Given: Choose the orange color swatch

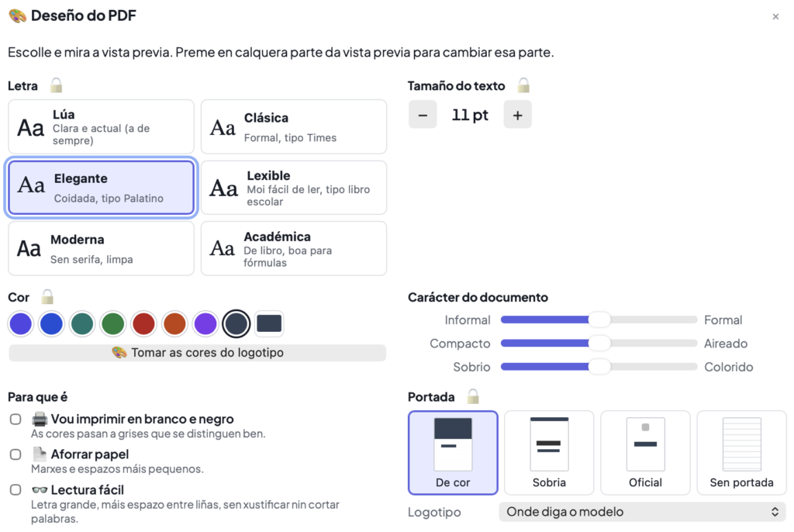Looking at the screenshot, I should (174, 323).
